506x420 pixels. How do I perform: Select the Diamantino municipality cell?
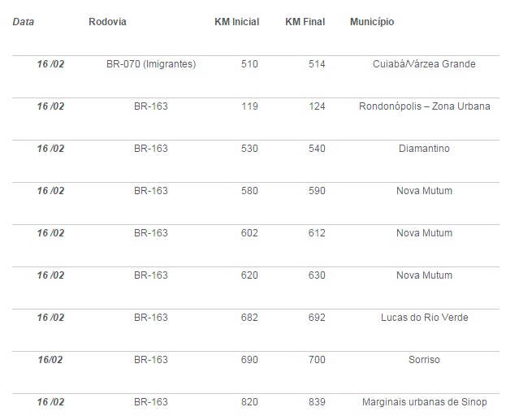(x=424, y=149)
